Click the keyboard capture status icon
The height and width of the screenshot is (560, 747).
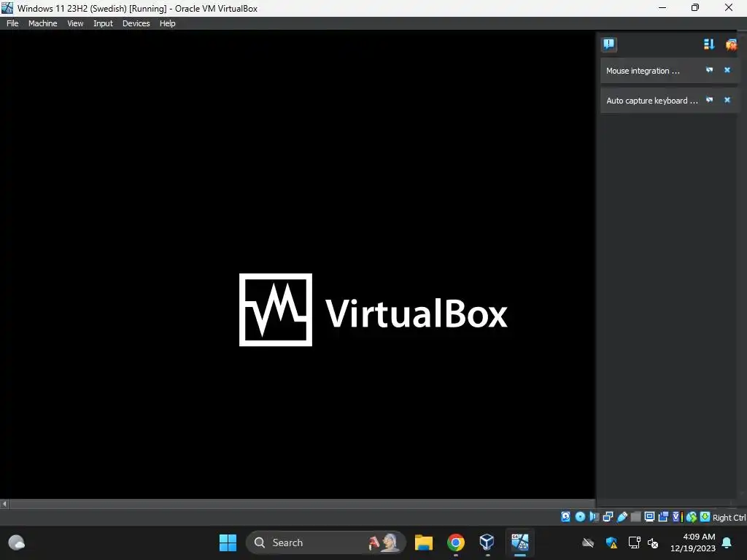705,517
